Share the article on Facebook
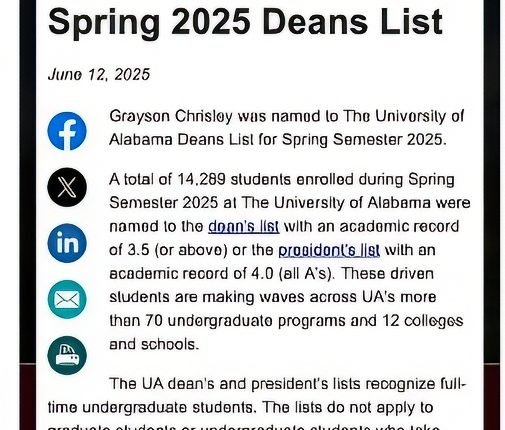The width and height of the screenshot is (505, 430). click(x=67, y=131)
